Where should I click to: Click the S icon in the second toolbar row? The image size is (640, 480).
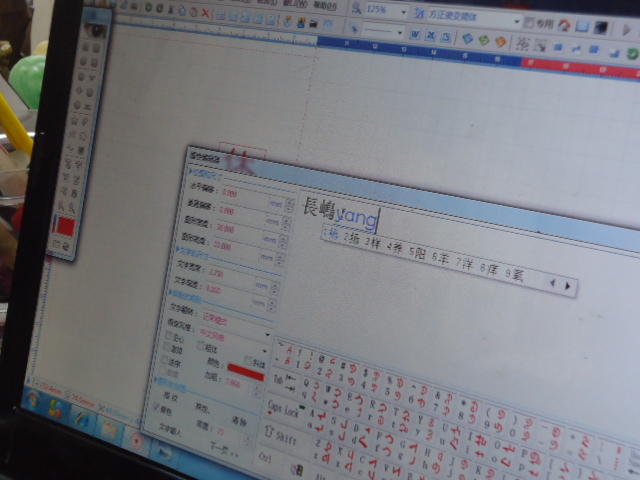(x=446, y=37)
